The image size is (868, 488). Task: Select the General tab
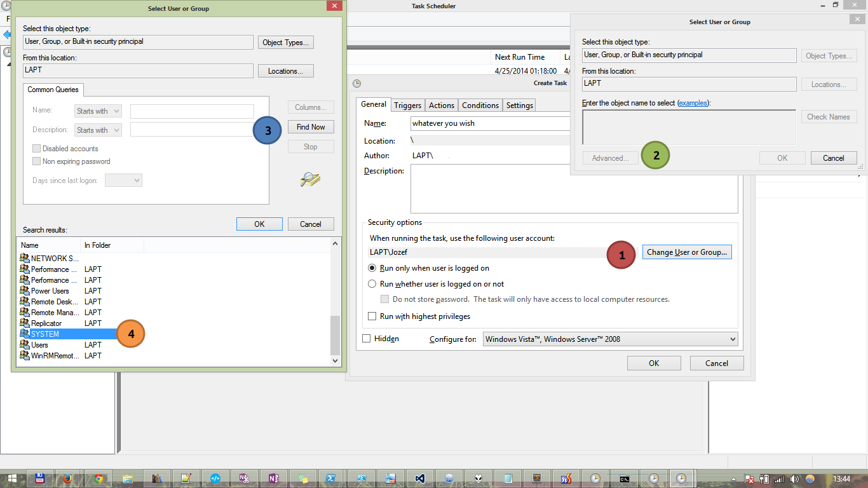pos(374,104)
